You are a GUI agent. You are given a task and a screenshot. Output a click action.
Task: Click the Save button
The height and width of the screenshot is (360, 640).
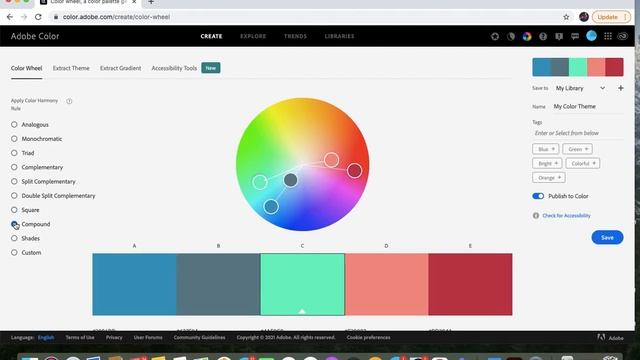(607, 238)
